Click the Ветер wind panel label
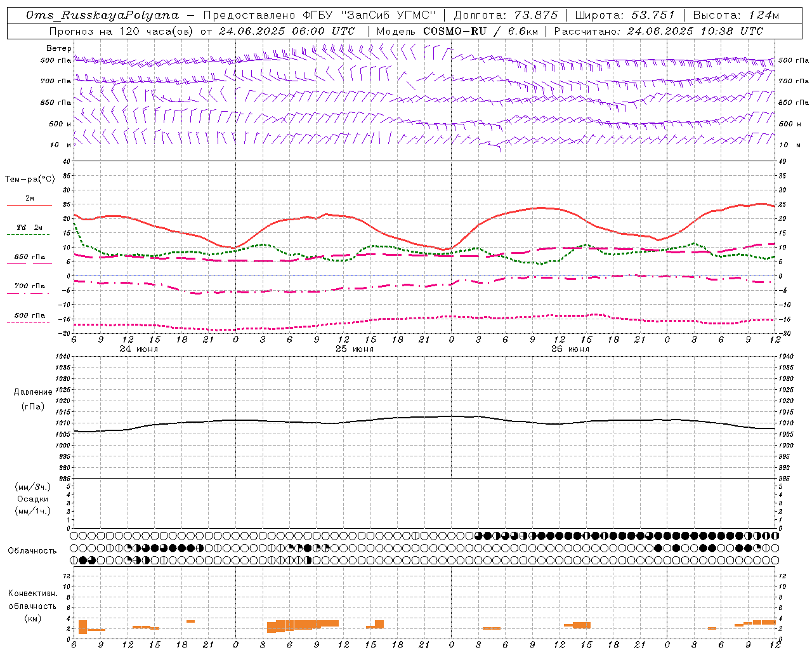The image size is (812, 650). point(59,48)
